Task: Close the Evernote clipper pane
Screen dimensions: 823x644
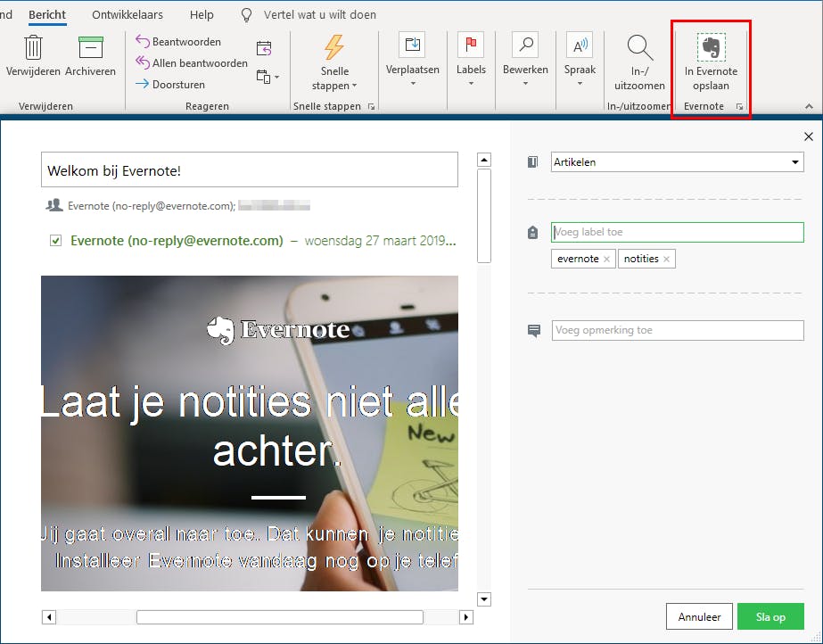Action: [809, 137]
